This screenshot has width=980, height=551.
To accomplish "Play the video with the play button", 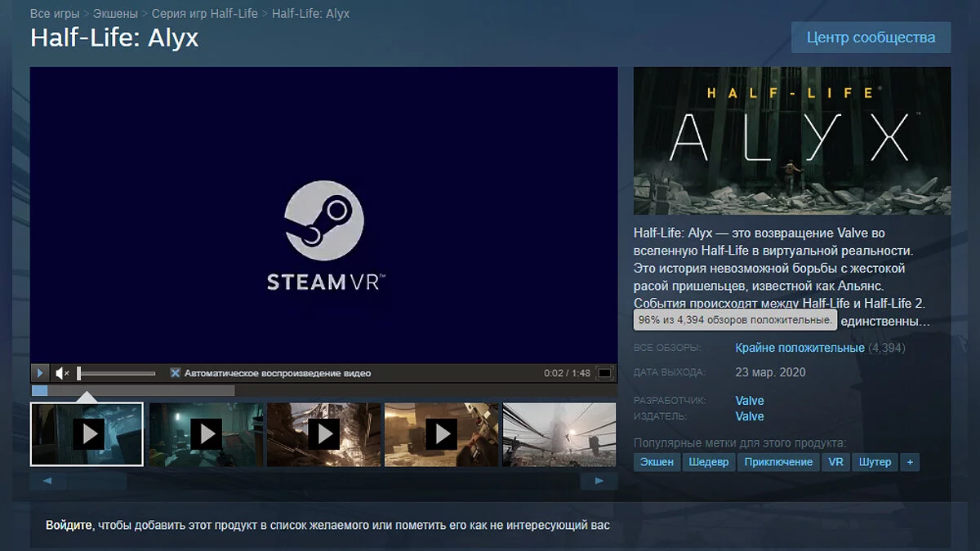I will (x=39, y=373).
